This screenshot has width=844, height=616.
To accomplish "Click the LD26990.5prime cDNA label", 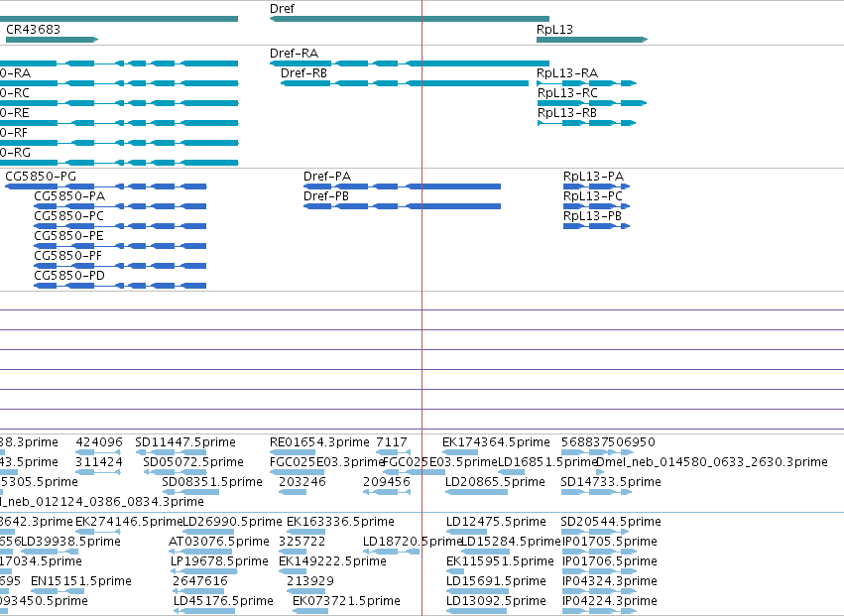I will [232, 521].
